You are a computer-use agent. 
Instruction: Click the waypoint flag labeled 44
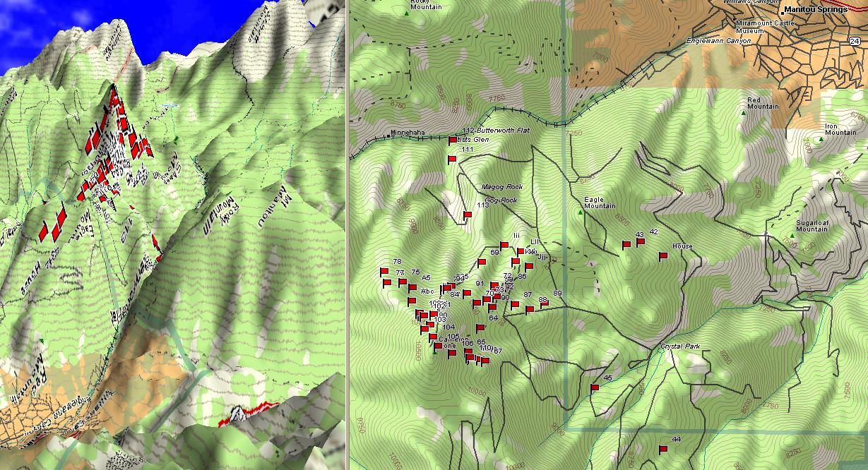(662, 450)
